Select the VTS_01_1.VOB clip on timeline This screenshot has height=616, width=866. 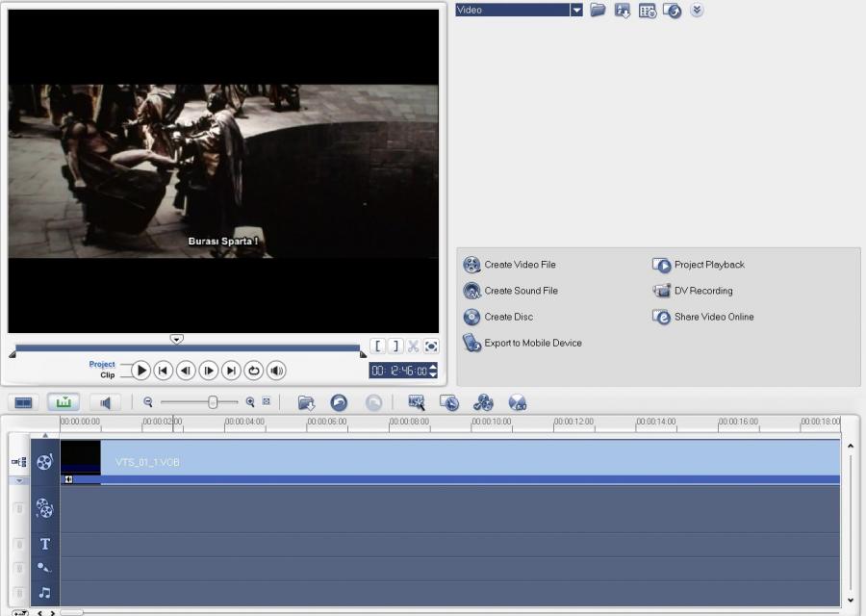point(450,462)
